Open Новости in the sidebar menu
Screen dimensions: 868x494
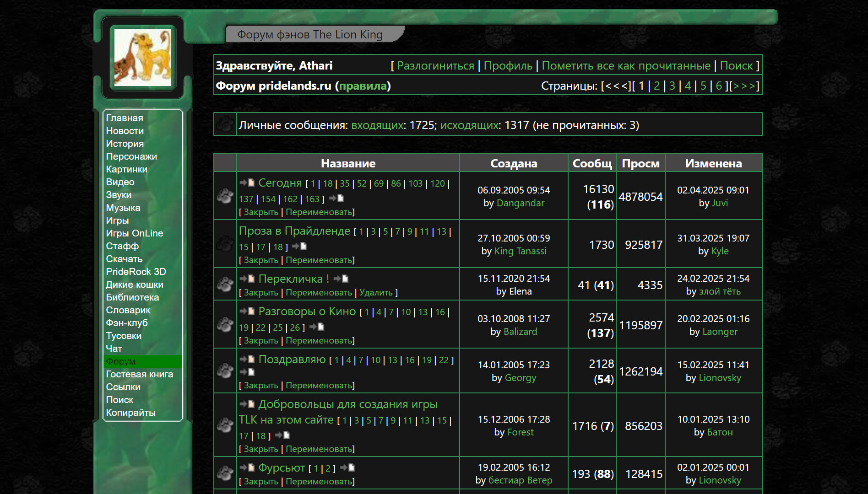pyautogui.click(x=125, y=131)
